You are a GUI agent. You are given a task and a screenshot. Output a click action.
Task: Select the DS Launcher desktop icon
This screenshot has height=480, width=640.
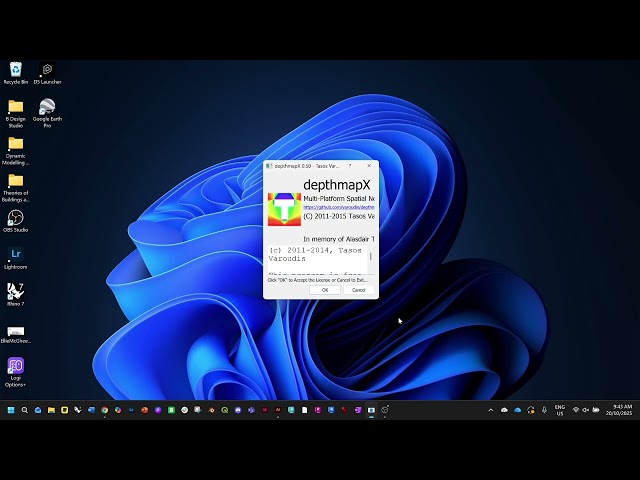tap(47, 73)
